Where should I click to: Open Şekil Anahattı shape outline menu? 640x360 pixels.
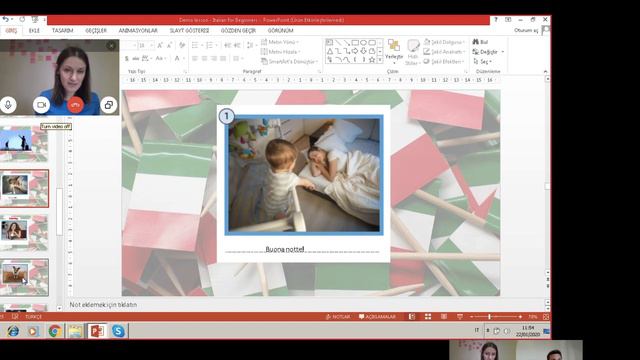[x=444, y=52]
